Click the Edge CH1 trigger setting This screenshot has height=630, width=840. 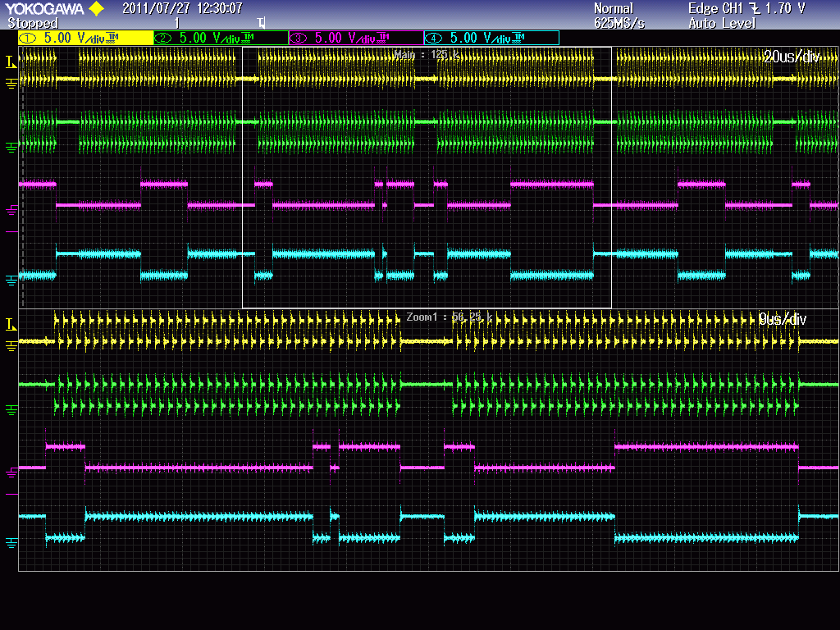coord(715,8)
